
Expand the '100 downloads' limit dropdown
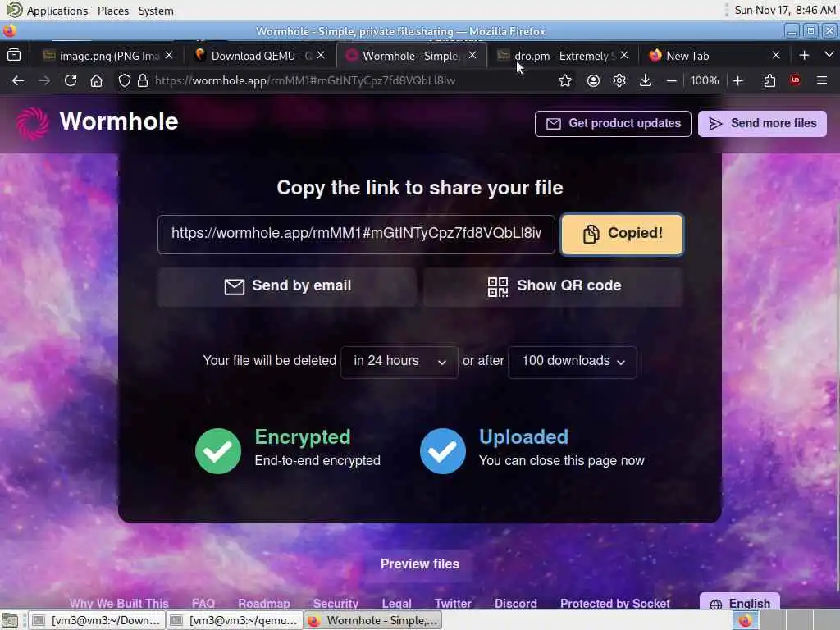[x=572, y=362]
